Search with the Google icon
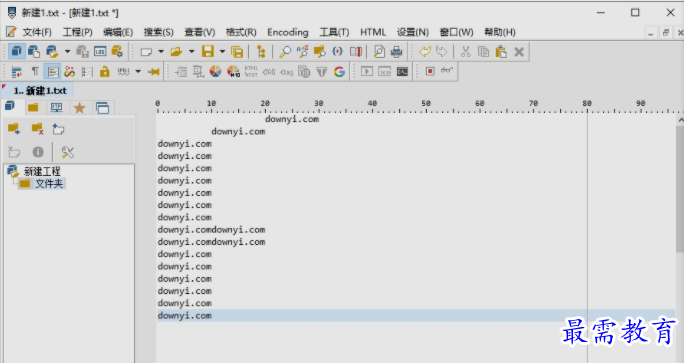684x363 pixels. coord(339,72)
